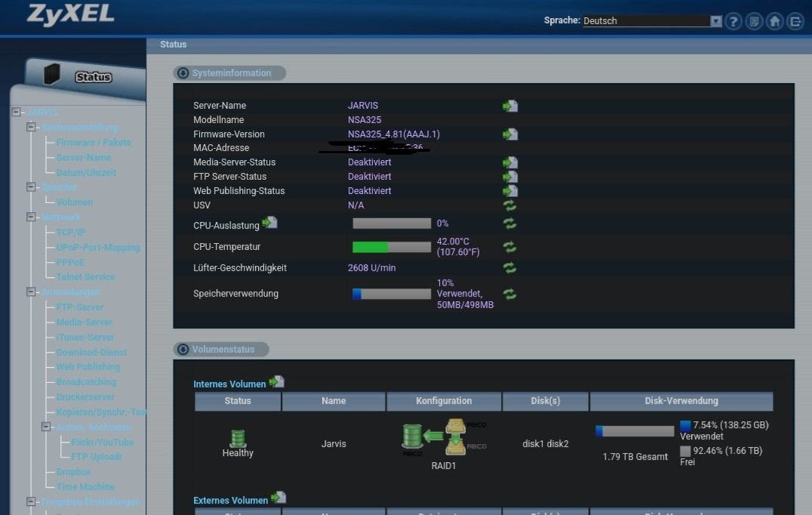Collapse the JARVIS root tree node
Viewport: 812px width, 515px height.
pyautogui.click(x=16, y=112)
